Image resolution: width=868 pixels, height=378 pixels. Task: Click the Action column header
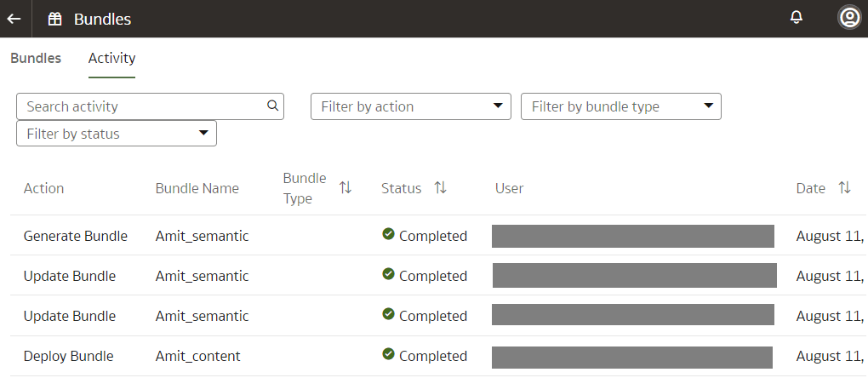pyautogui.click(x=43, y=188)
